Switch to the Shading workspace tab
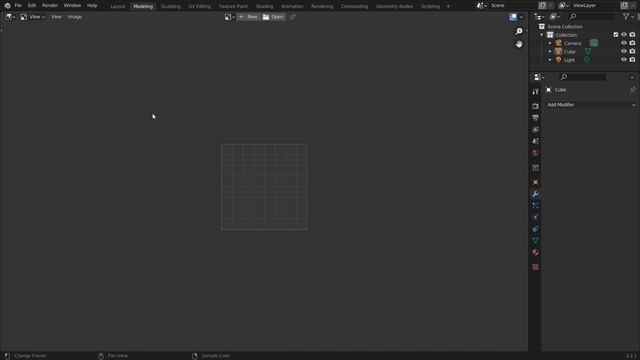The width and height of the screenshot is (640, 360). click(264, 6)
